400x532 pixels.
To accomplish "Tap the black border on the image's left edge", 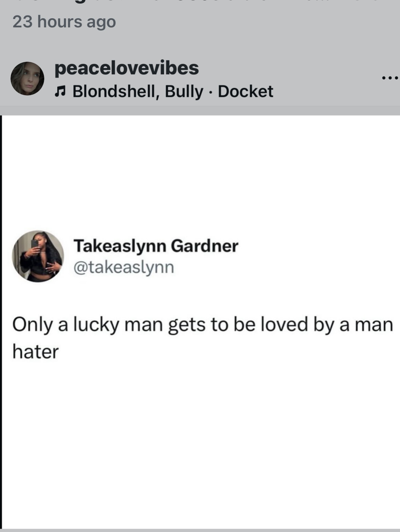I will [x=1, y=322].
